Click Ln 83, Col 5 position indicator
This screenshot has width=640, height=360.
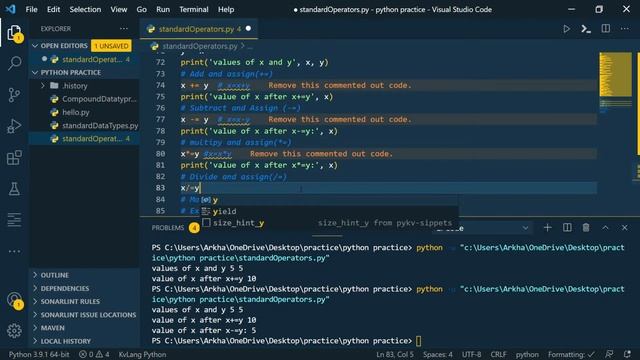click(395, 354)
